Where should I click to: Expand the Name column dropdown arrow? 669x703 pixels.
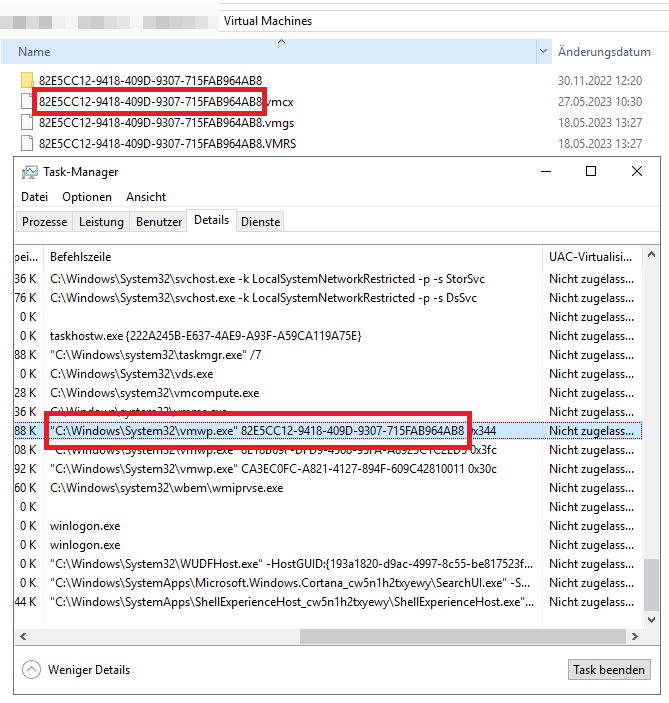(x=544, y=51)
